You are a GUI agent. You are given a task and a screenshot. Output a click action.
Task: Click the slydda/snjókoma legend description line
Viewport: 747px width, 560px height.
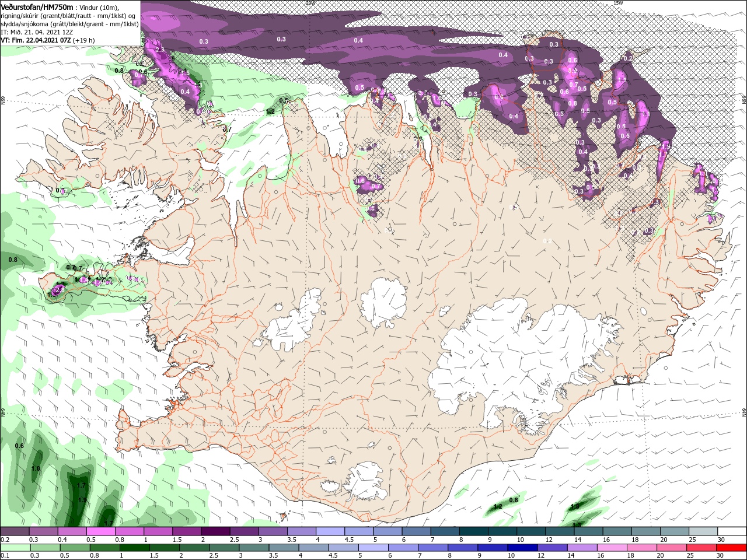click(x=69, y=24)
